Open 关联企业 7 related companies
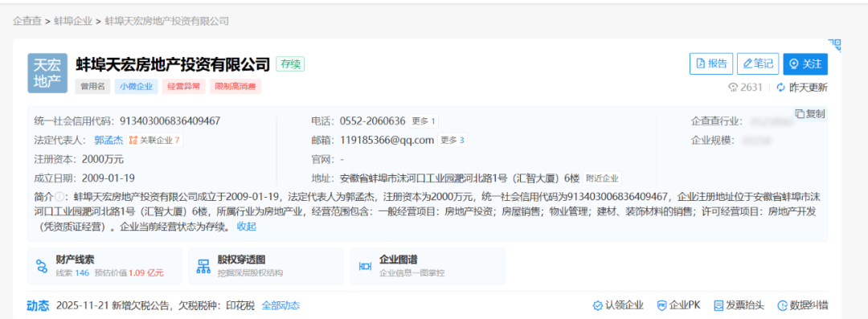 point(154,140)
